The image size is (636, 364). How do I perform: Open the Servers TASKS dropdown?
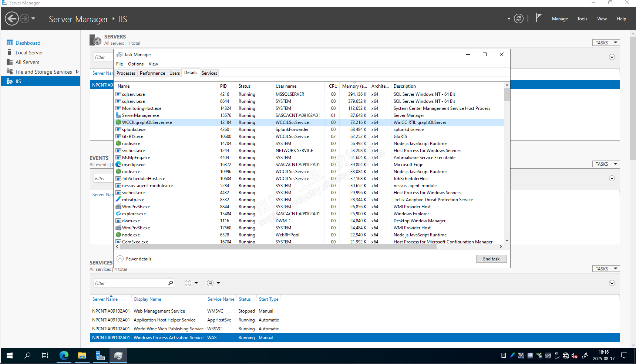pyautogui.click(x=606, y=43)
